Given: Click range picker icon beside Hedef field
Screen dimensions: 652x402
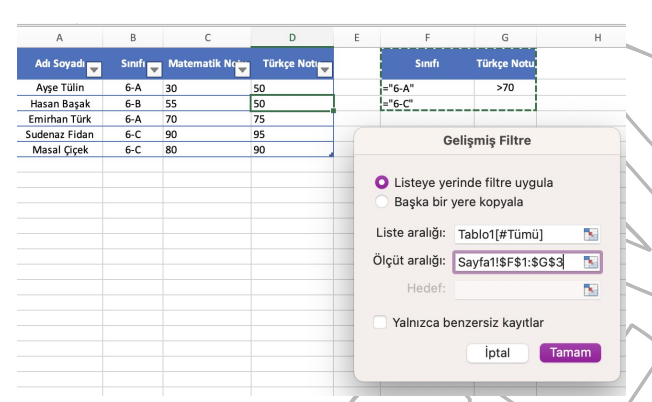Looking at the screenshot, I should [x=590, y=290].
